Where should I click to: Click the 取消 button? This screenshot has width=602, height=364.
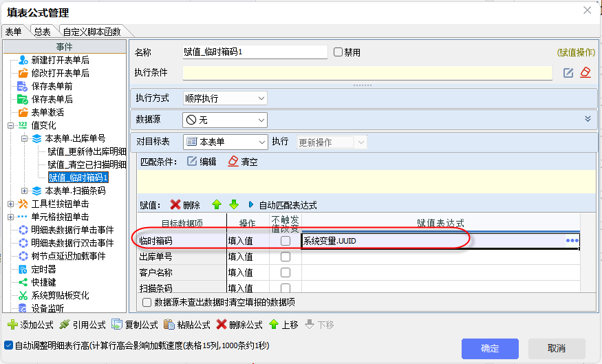(557, 348)
